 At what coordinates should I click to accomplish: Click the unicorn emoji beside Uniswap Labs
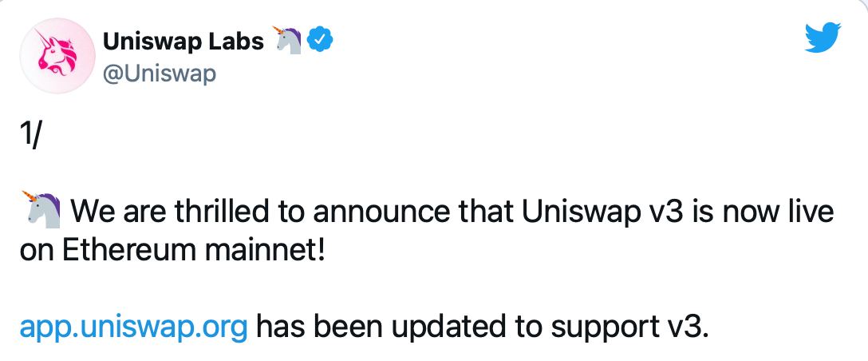click(288, 39)
